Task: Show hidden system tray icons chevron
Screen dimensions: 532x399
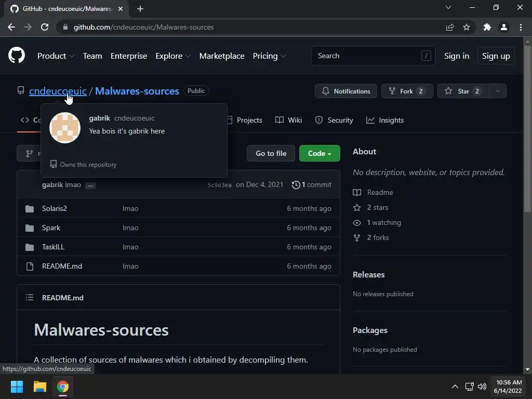Action: 455,387
